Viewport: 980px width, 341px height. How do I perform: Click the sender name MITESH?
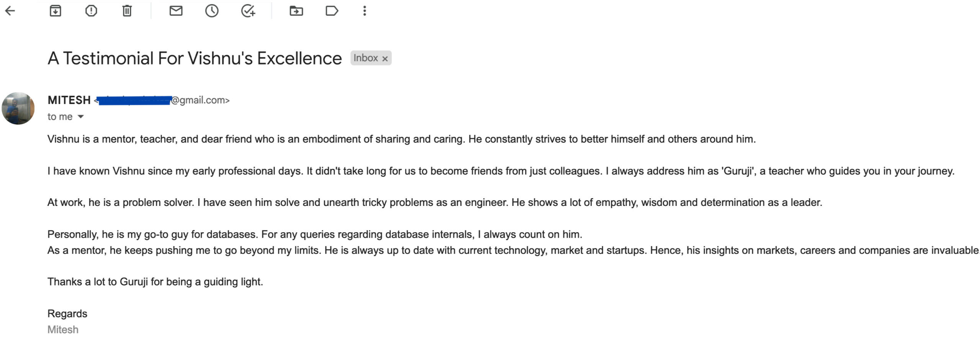coord(69,100)
